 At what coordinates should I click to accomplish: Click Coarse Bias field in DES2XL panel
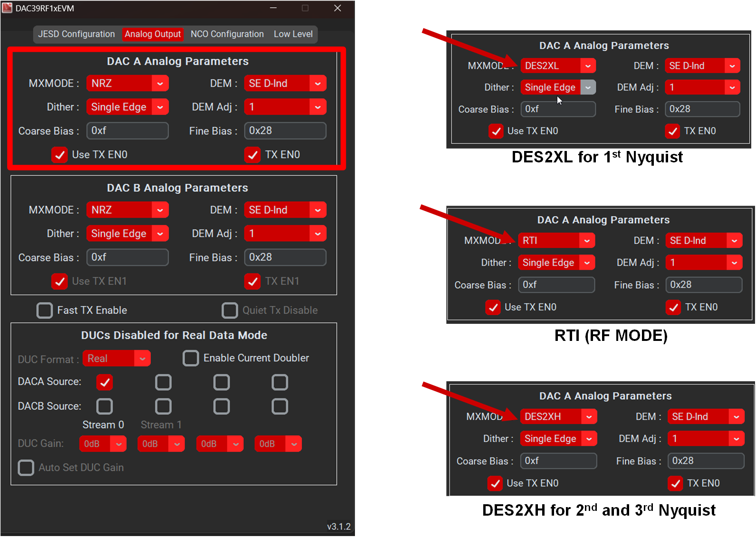pos(558,109)
